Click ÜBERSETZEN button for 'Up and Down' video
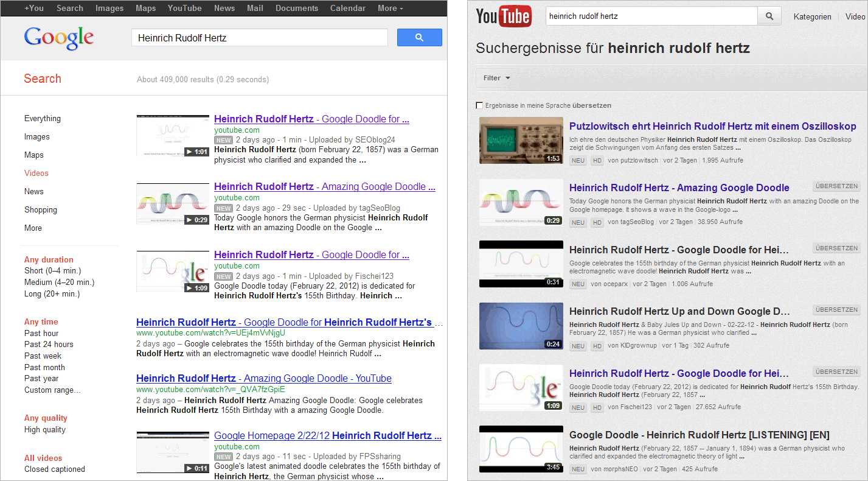Viewport: 868px width, 481px height. coord(837,310)
